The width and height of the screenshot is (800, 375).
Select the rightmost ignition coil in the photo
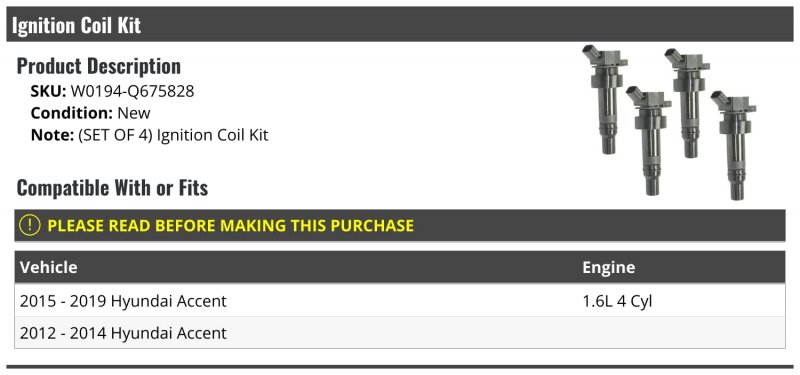point(734,145)
